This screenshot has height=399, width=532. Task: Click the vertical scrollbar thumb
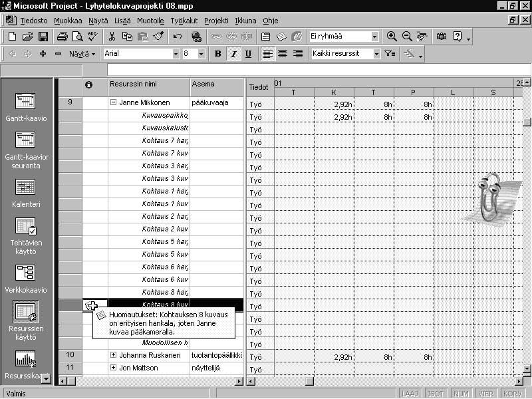point(527,122)
